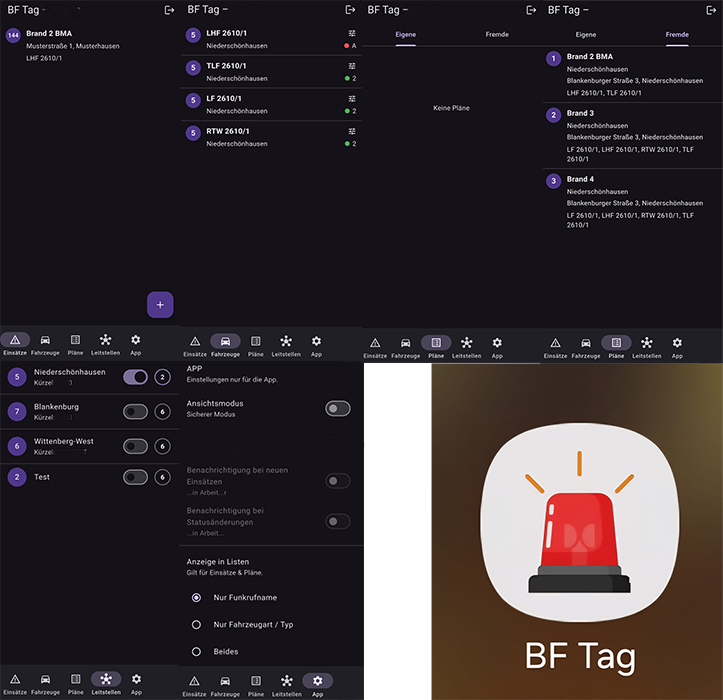Tap the highlighted Fahrzeuge car icon
Viewport: 723px width, 700px height.
[225, 341]
